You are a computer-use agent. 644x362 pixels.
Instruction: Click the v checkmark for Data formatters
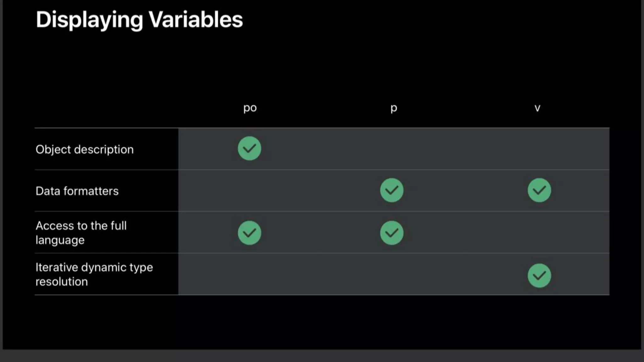(539, 190)
